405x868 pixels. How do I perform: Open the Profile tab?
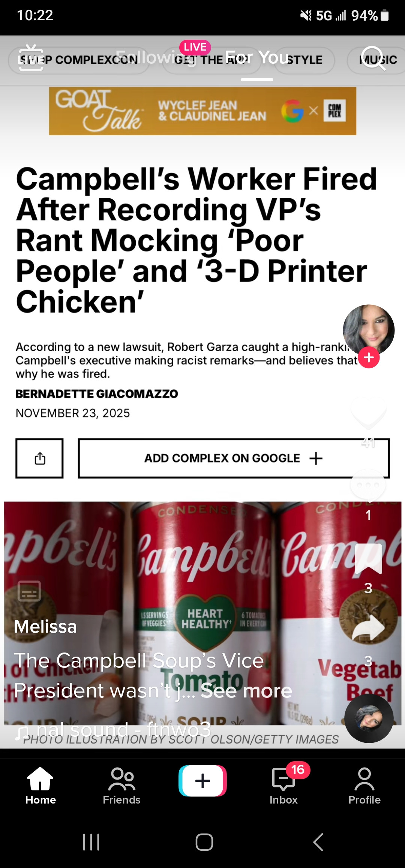pos(364,786)
